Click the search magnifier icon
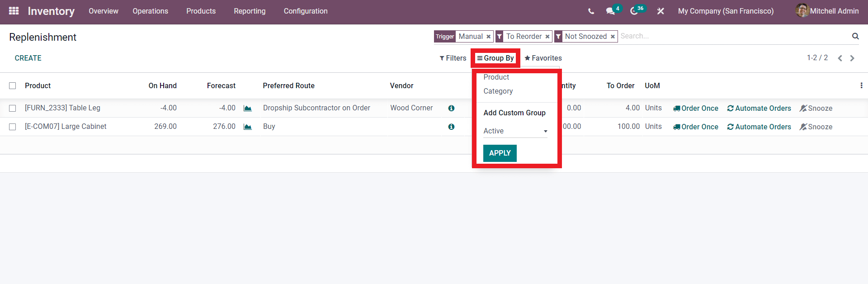The height and width of the screenshot is (284, 868). (x=855, y=36)
